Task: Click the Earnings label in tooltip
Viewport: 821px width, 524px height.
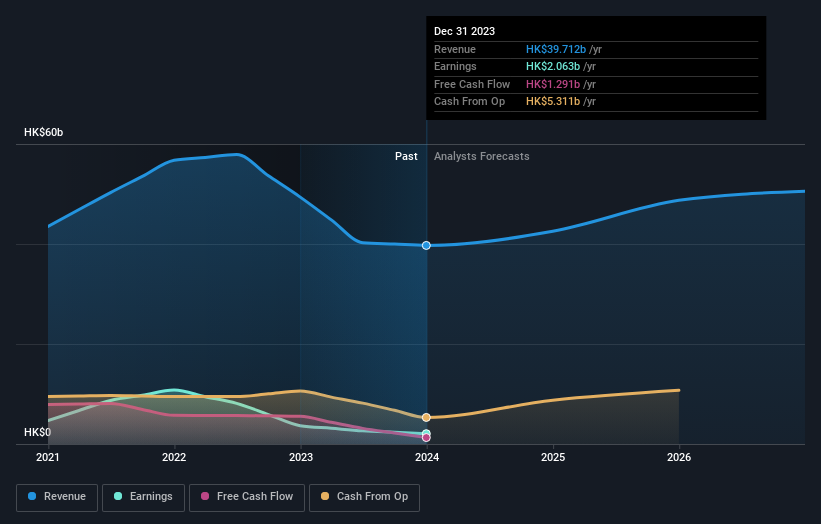Action: 455,66
